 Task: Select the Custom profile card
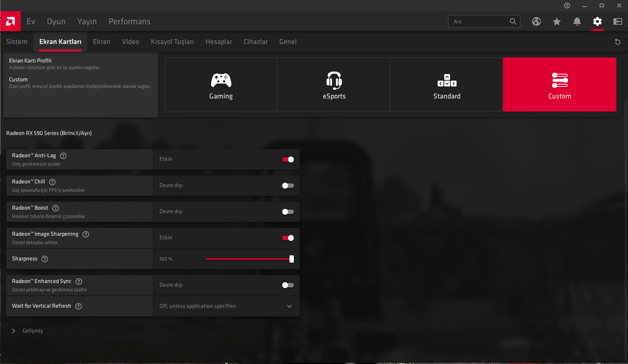560,84
